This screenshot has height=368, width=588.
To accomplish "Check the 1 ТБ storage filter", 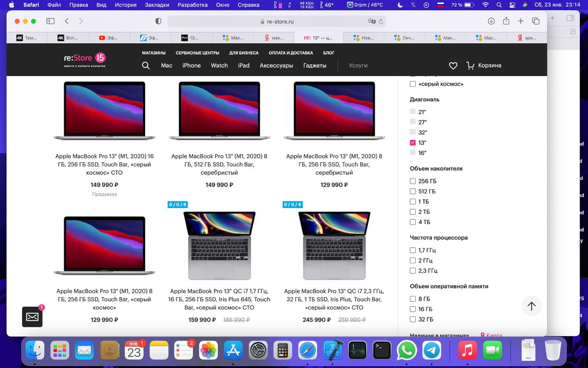I will pos(413,201).
